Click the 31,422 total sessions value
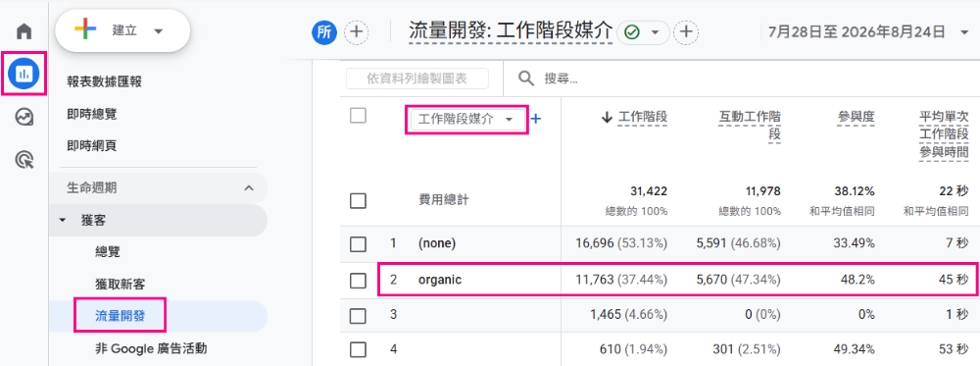980x366 pixels. click(x=649, y=190)
